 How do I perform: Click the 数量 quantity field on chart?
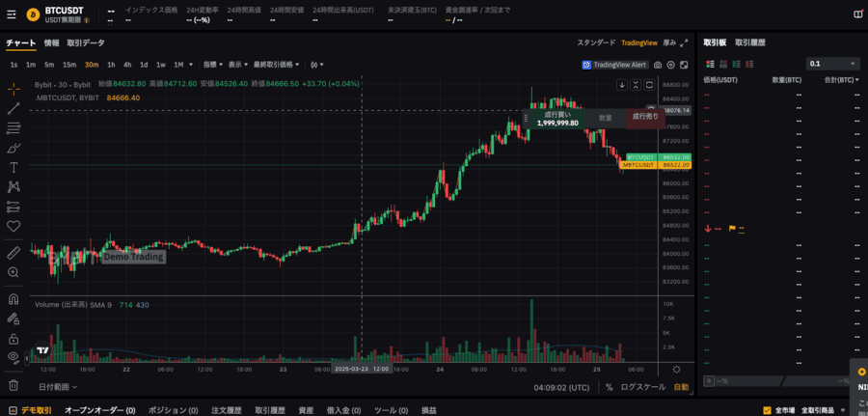click(x=606, y=118)
